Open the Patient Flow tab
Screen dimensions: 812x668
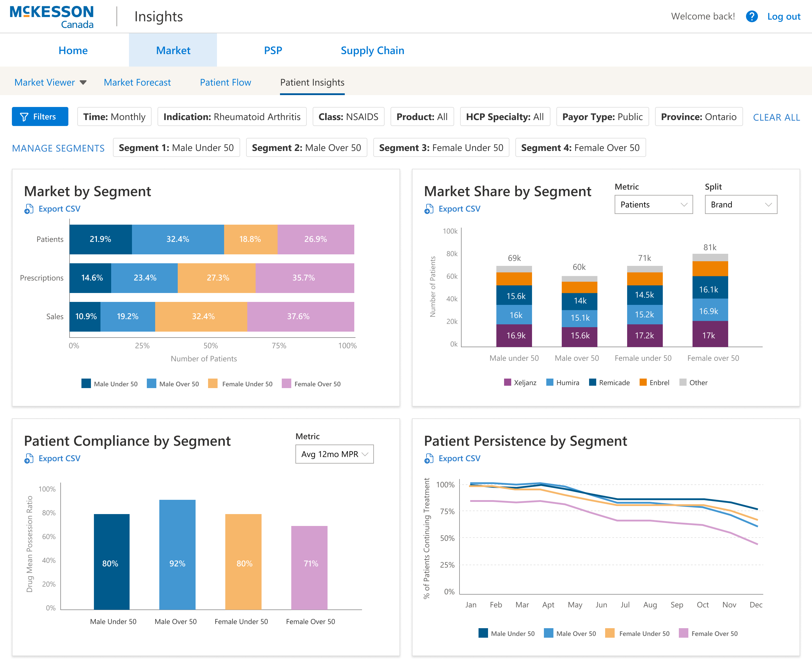click(x=225, y=82)
